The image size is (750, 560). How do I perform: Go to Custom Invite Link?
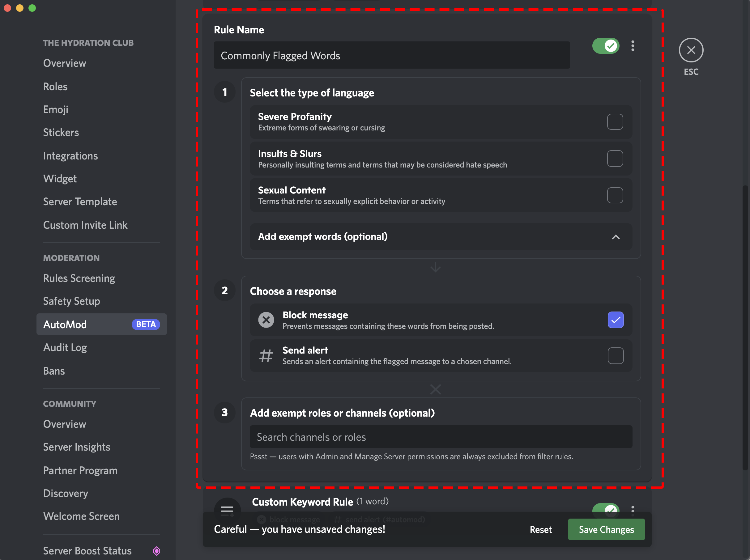coord(85,225)
